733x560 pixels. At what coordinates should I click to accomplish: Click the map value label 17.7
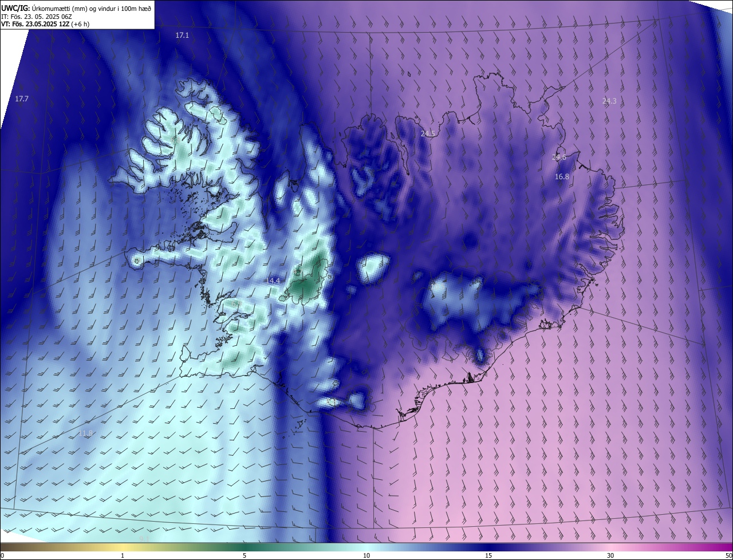[22, 99]
